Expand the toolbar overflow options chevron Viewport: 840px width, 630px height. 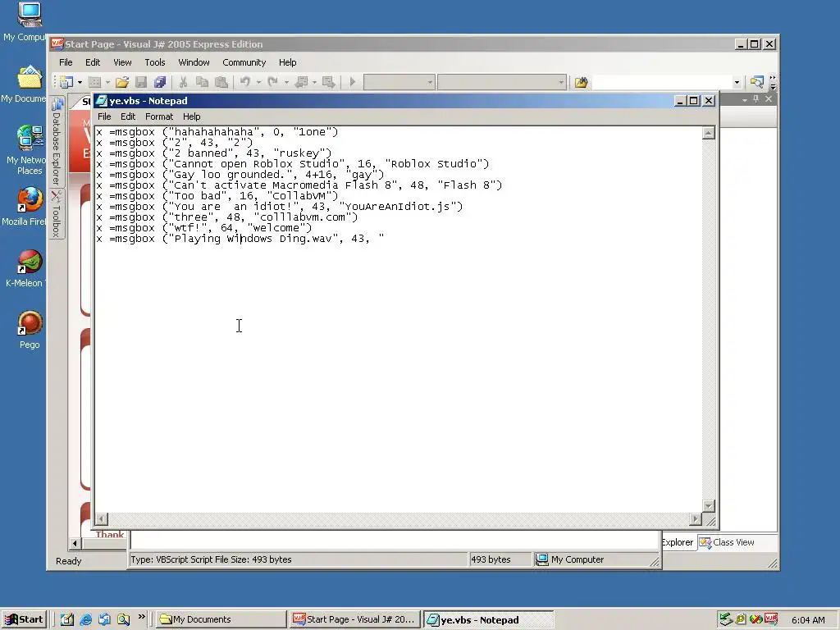[x=773, y=82]
